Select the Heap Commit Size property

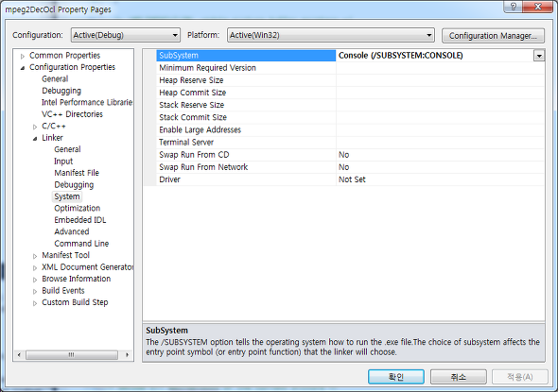pos(246,93)
